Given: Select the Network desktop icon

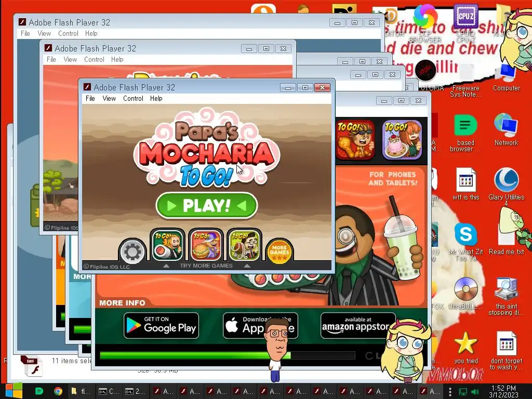Looking at the screenshot, I should coord(506,129).
